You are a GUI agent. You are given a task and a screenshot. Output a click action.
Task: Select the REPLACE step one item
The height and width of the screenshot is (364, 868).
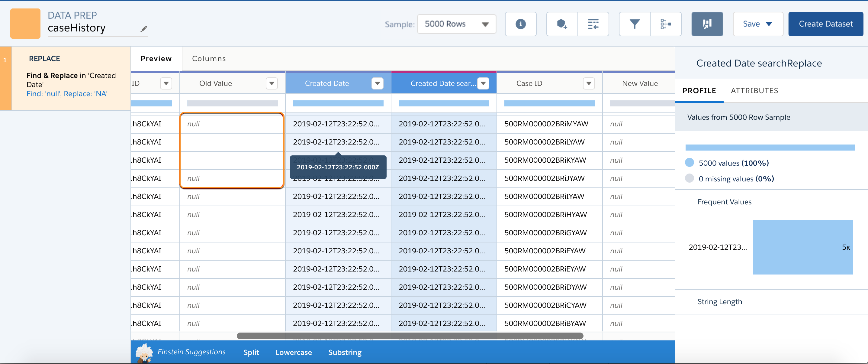click(x=65, y=78)
